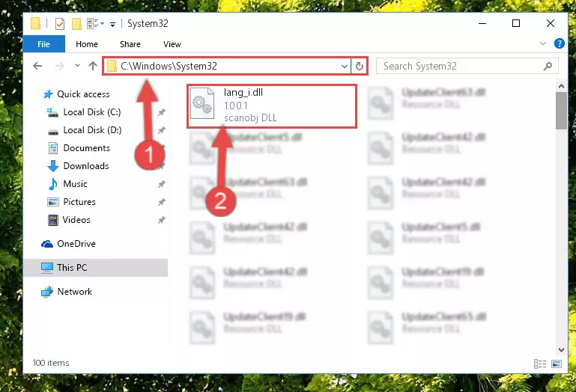Go back with the left arrow
The image size is (576, 392).
(x=37, y=66)
